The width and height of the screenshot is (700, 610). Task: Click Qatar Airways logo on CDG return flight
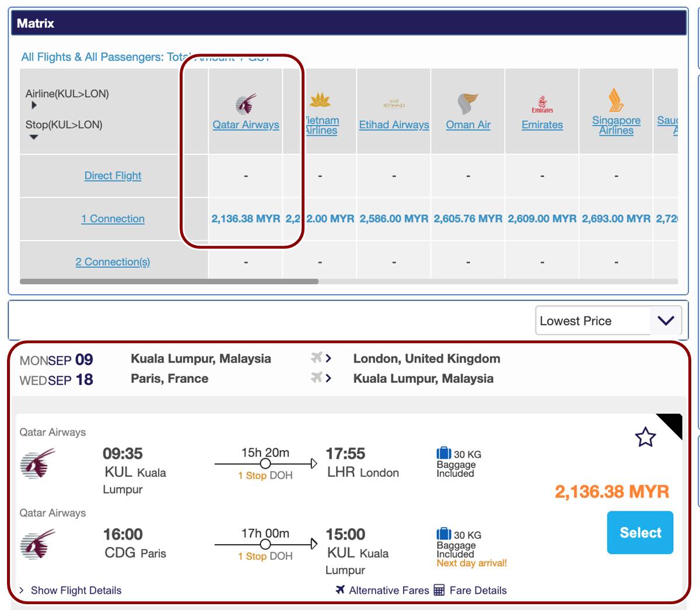coord(37,545)
